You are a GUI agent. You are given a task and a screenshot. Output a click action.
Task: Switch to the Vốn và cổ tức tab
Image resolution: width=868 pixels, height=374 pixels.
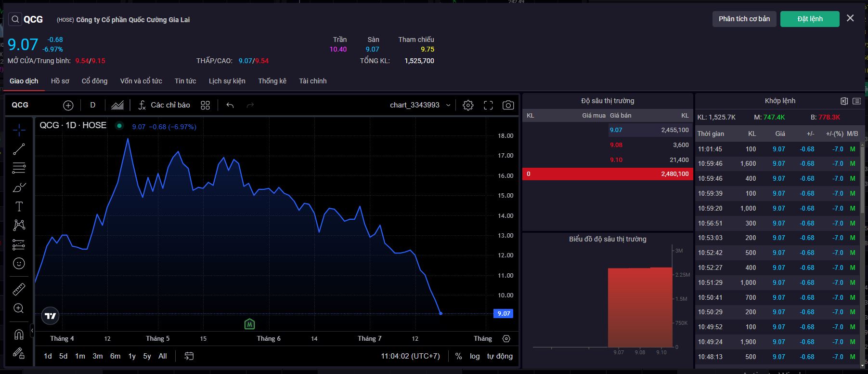pyautogui.click(x=141, y=81)
